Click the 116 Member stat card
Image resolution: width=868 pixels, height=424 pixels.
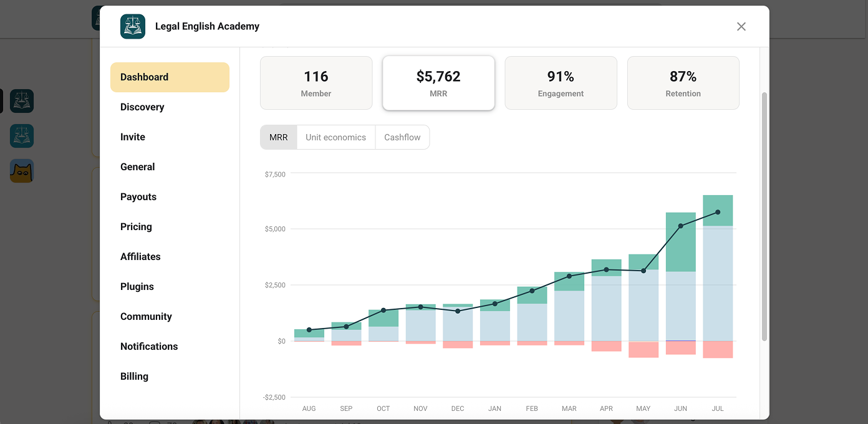(x=316, y=83)
